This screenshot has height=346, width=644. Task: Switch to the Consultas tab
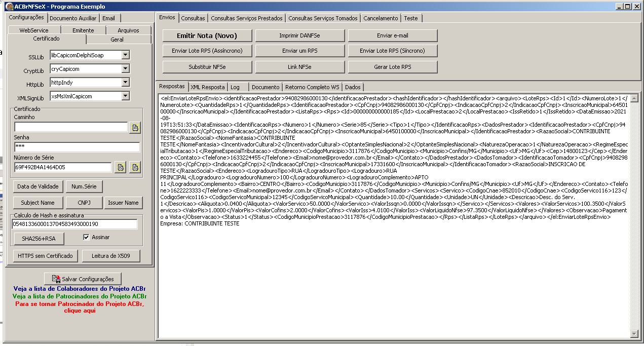tap(193, 18)
